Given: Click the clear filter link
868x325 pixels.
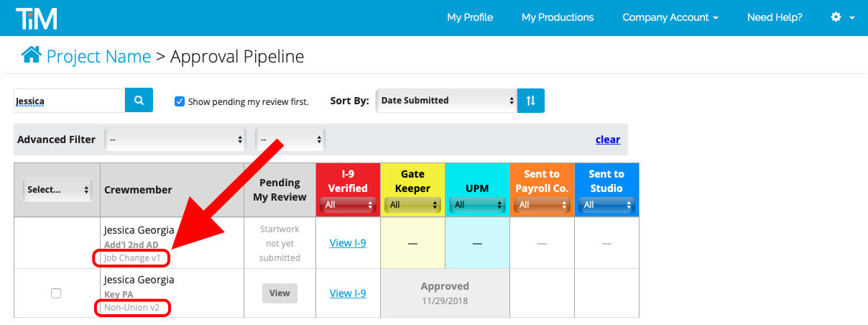Looking at the screenshot, I should (x=607, y=139).
